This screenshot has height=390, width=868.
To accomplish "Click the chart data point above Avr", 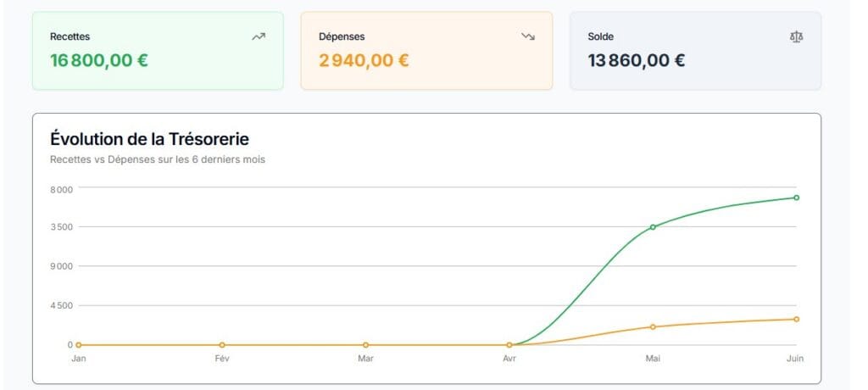I will click(509, 345).
